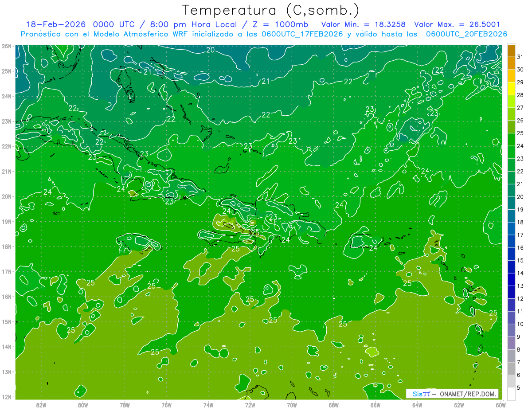Viewport: 532px width, 411px height.
Task: Click the legend value 28
Action: (520, 95)
